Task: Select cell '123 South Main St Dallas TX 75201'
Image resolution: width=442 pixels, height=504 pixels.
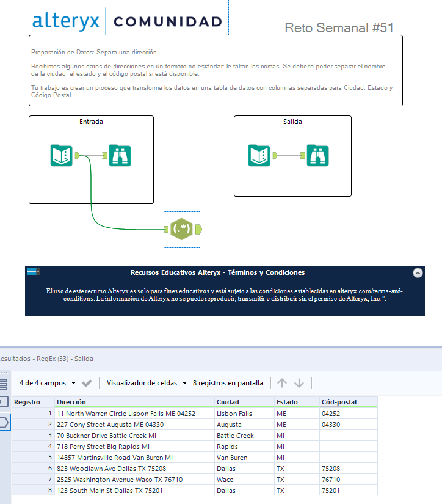Action: [x=134, y=491]
